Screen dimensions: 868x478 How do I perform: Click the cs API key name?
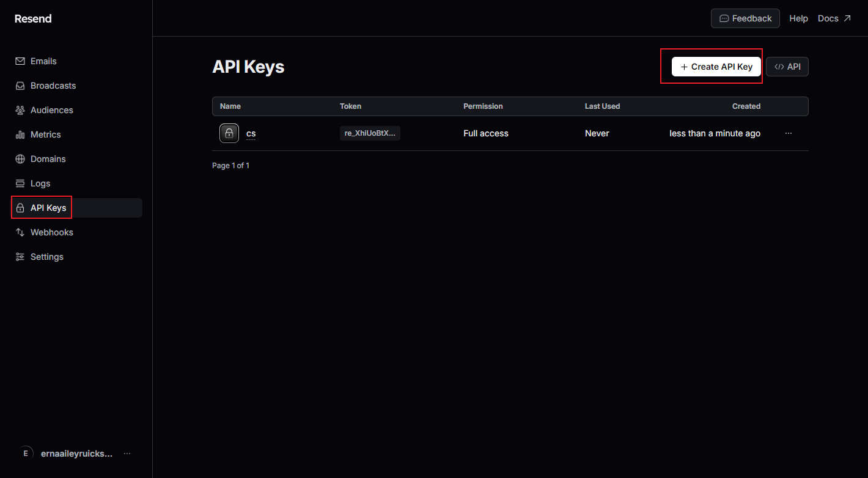coord(251,133)
